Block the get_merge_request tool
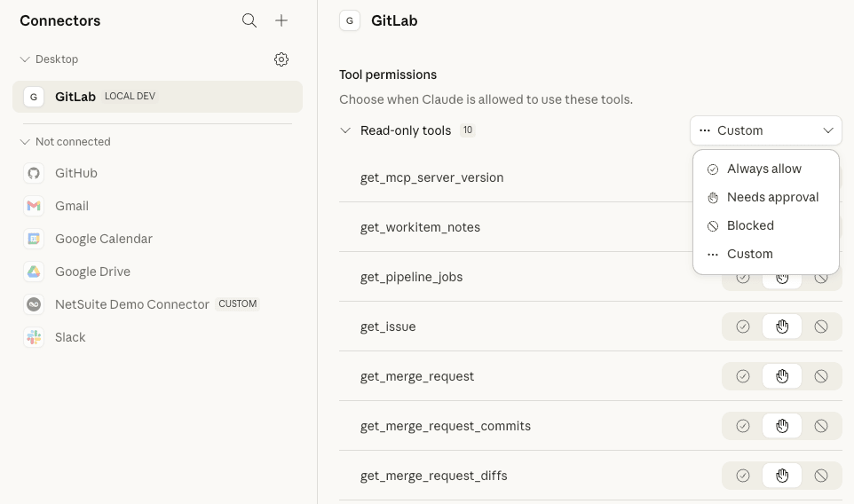This screenshot has width=854, height=504. point(821,376)
